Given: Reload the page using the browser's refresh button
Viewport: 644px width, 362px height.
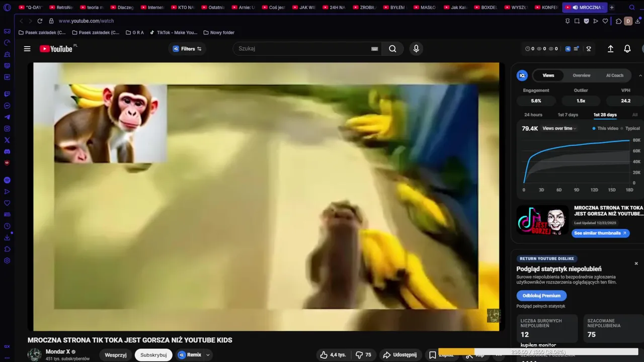Looking at the screenshot, I should (39, 21).
